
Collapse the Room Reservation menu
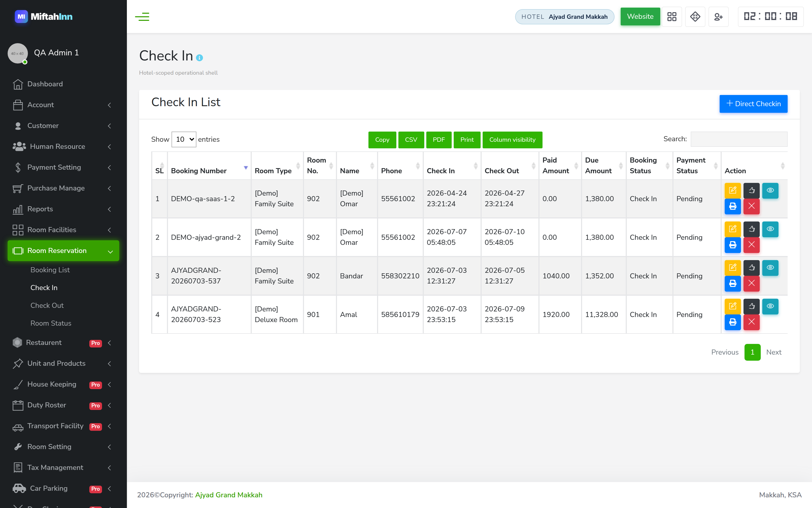[63, 251]
